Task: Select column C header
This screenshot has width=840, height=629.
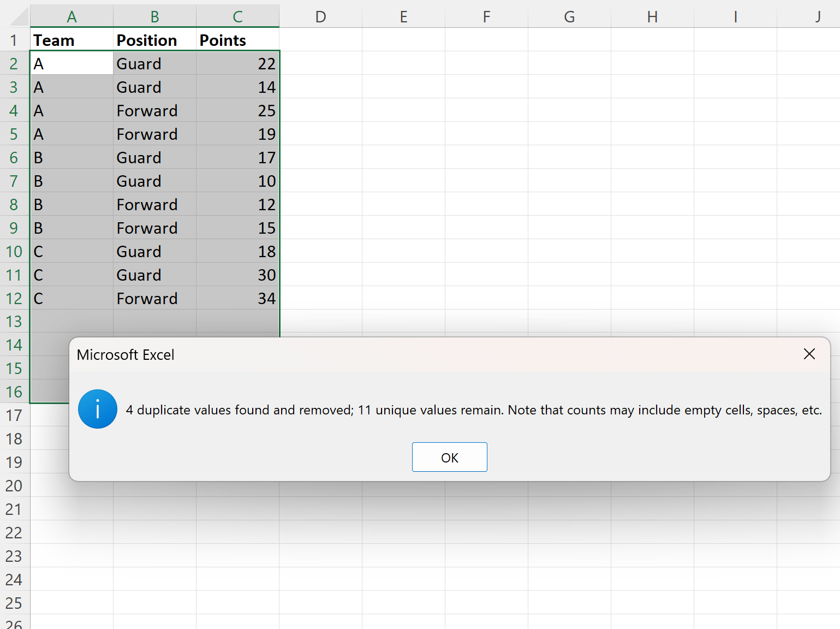Action: (237, 17)
